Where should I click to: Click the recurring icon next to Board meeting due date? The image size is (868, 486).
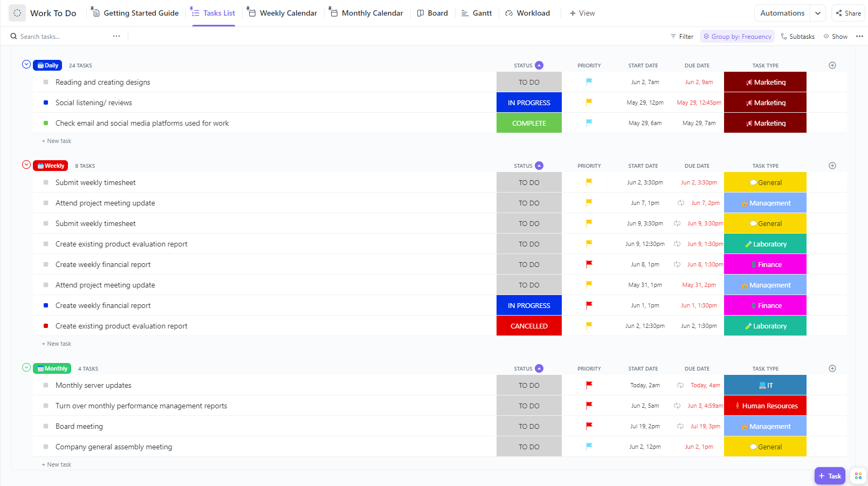click(x=680, y=426)
